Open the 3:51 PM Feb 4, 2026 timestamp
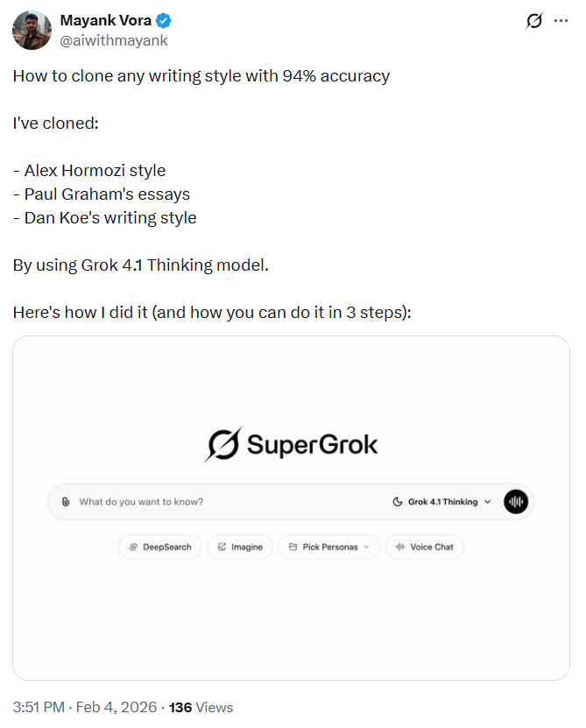Screen dimensions: 586x728 tap(85, 707)
